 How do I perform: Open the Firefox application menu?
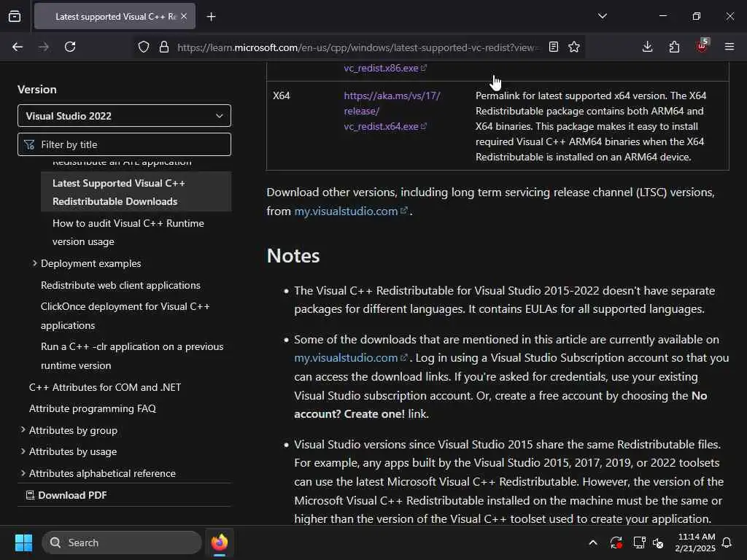(729, 47)
